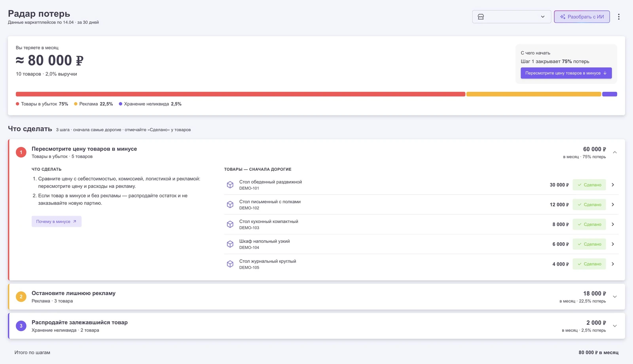This screenshot has height=364, width=633.
Task: Click box icon for Стол кухонный компактный
Action: coord(230,224)
